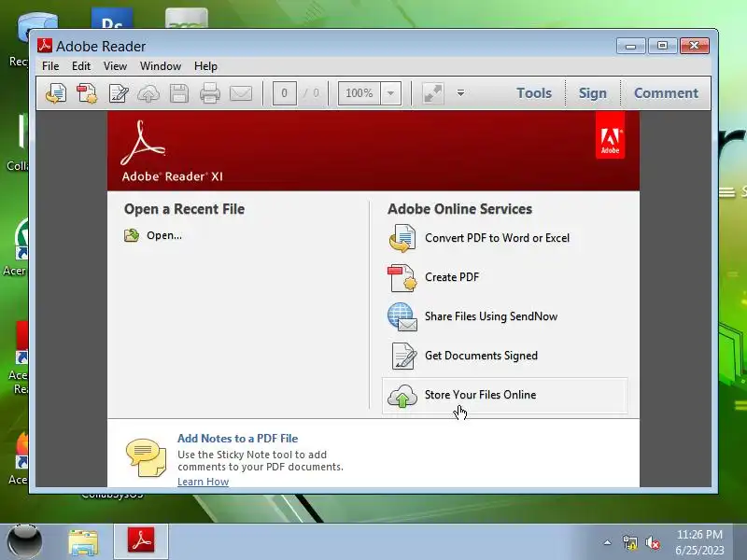Click the Get Documents Signed pen icon
The width and height of the screenshot is (747, 560).
click(x=403, y=356)
